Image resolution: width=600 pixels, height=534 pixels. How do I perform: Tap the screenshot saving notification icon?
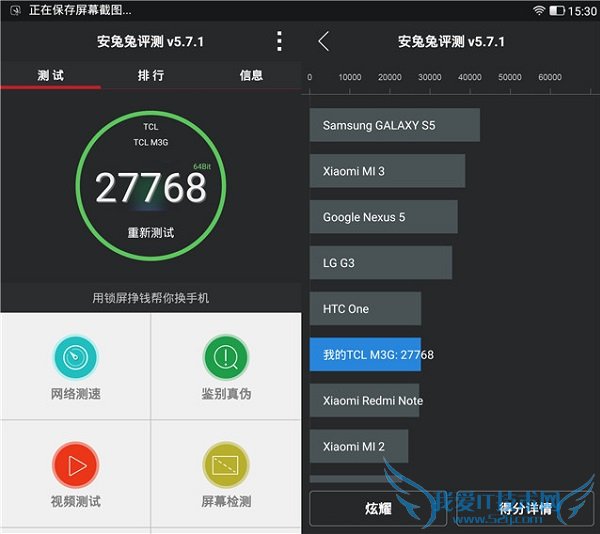15,10
